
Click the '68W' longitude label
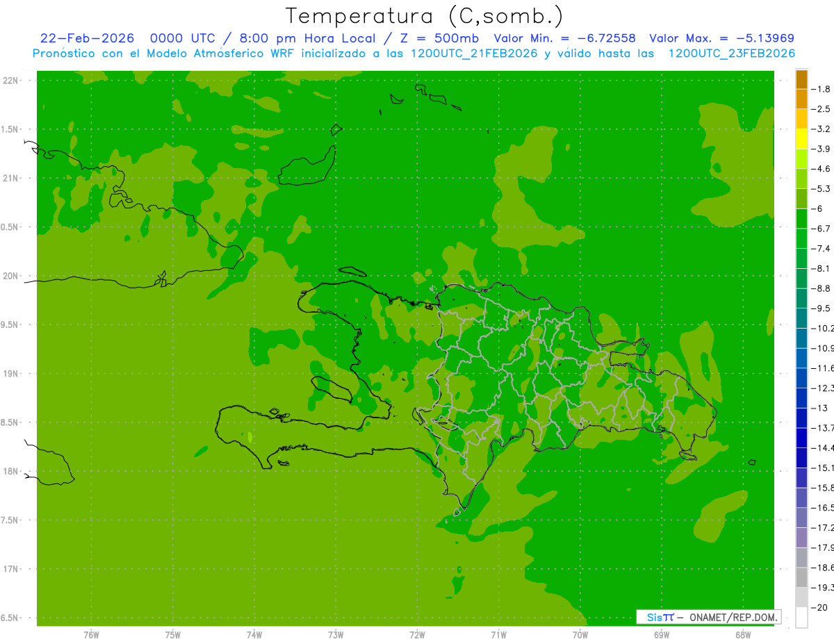pos(743,635)
